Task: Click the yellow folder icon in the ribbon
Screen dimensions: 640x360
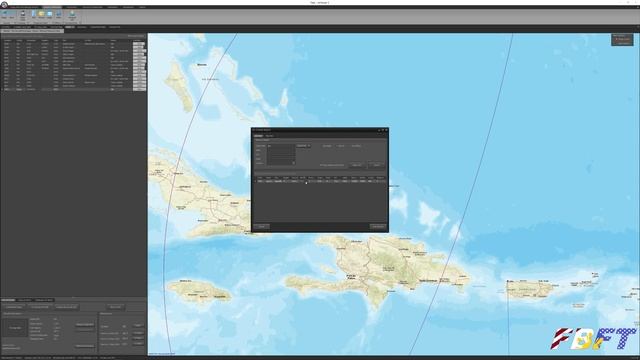Action: (41, 14)
